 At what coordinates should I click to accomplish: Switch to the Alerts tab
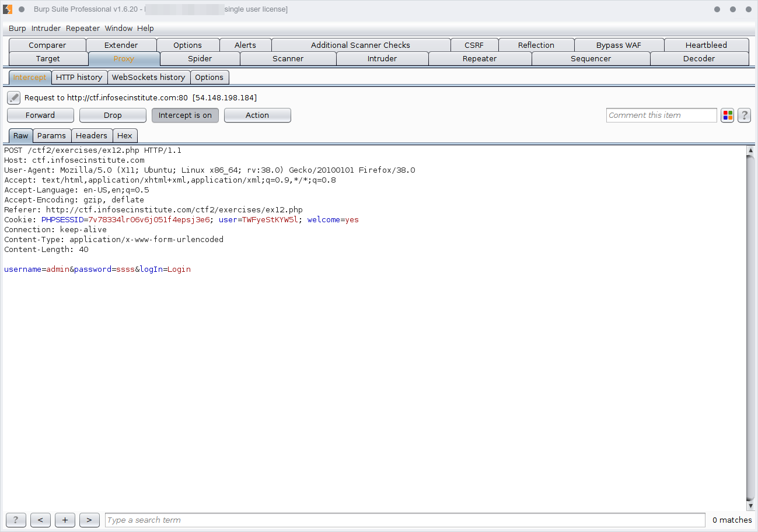coord(245,45)
